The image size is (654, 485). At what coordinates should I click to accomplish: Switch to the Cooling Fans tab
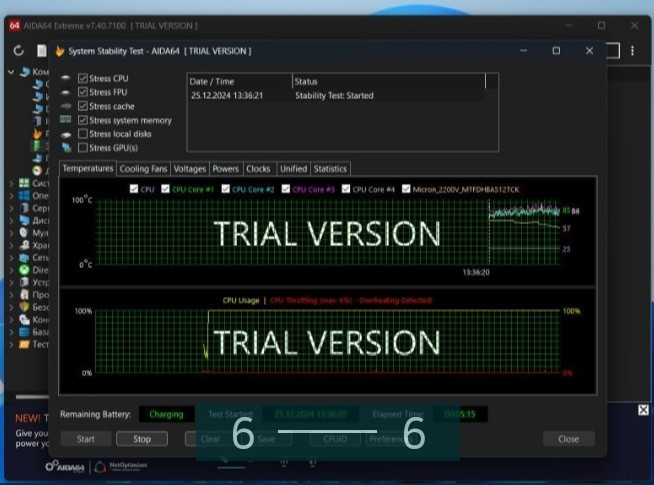(x=143, y=169)
